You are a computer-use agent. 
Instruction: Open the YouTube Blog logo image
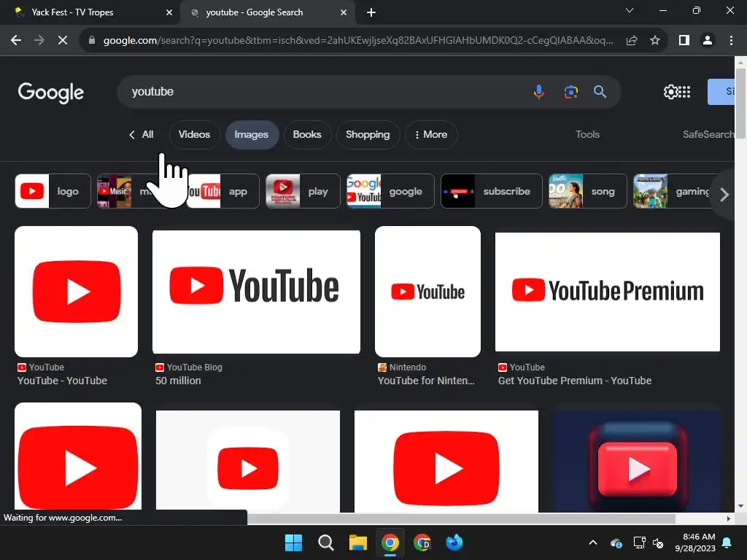256,292
